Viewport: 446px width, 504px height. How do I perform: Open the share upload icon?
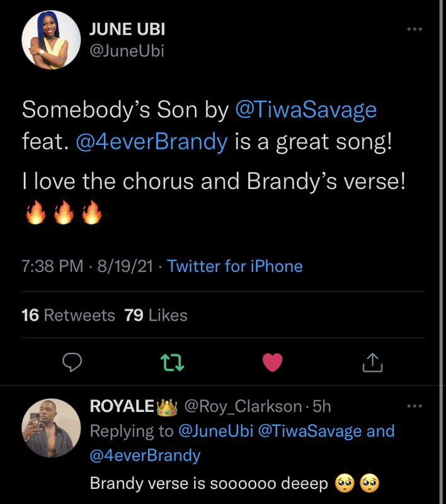[372, 362]
